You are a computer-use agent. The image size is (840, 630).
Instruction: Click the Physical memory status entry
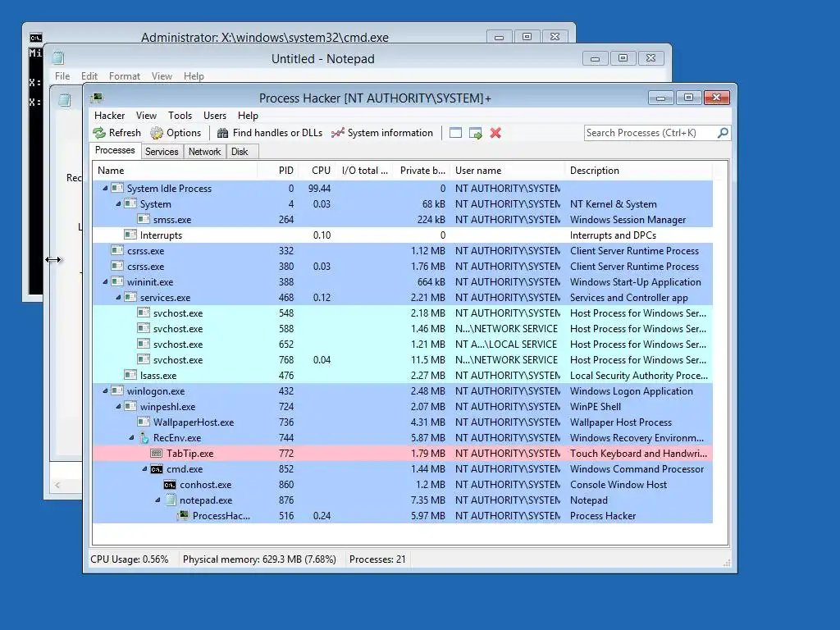tap(259, 559)
